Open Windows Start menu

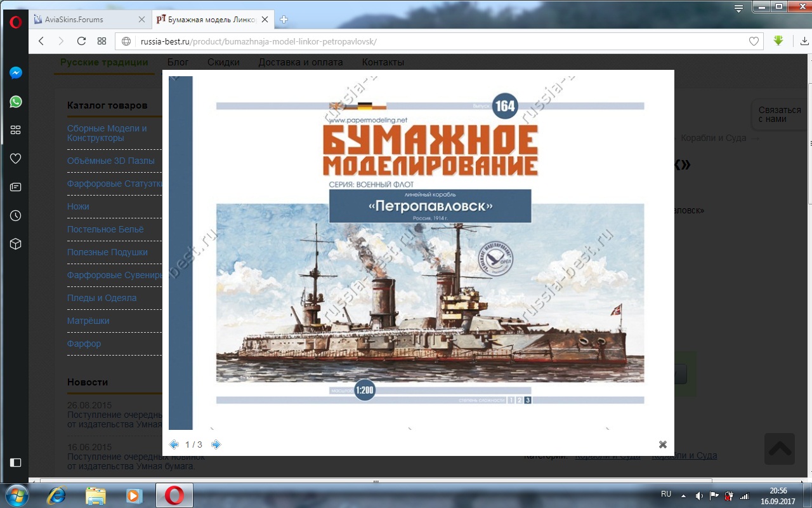pos(16,495)
